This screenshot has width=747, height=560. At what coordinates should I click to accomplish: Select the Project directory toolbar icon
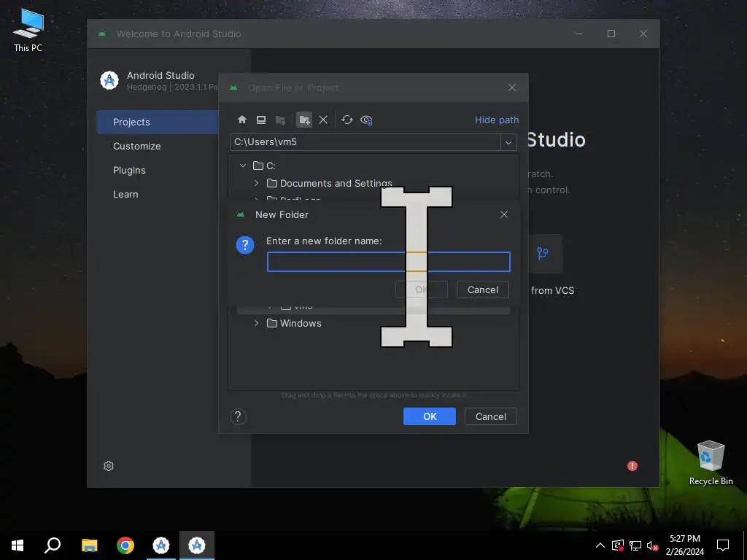[280, 120]
